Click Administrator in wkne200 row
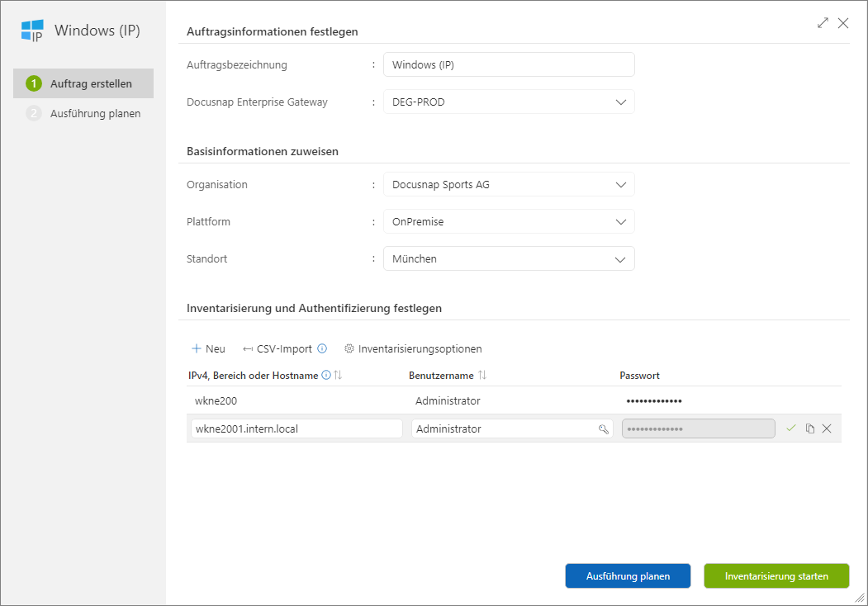This screenshot has width=868, height=606. tap(448, 400)
